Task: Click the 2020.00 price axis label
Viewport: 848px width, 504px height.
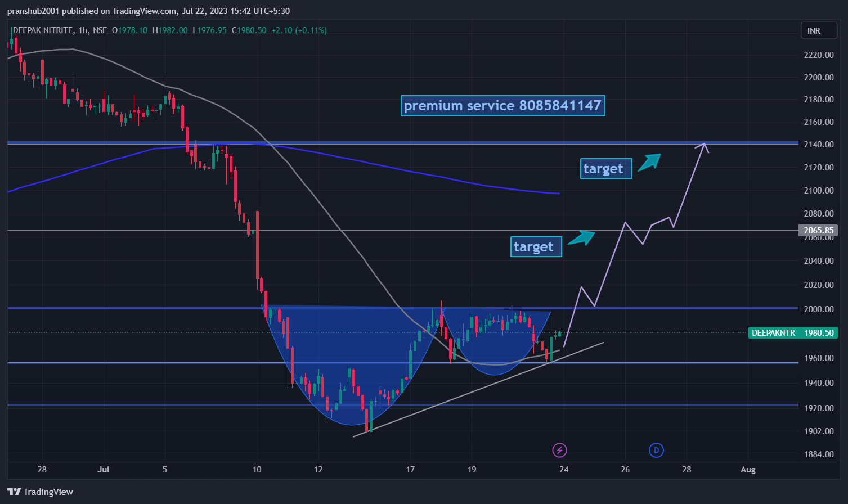Action: (819, 285)
